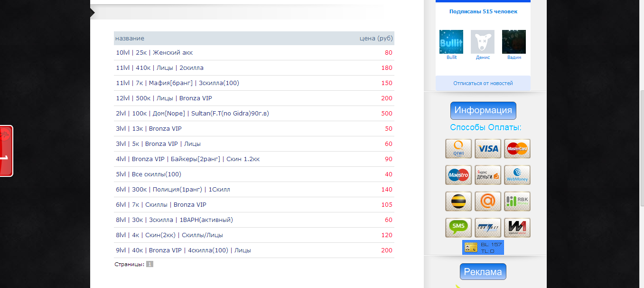Open the WebMoney payment icon
The width and height of the screenshot is (644, 288).
pyautogui.click(x=517, y=175)
